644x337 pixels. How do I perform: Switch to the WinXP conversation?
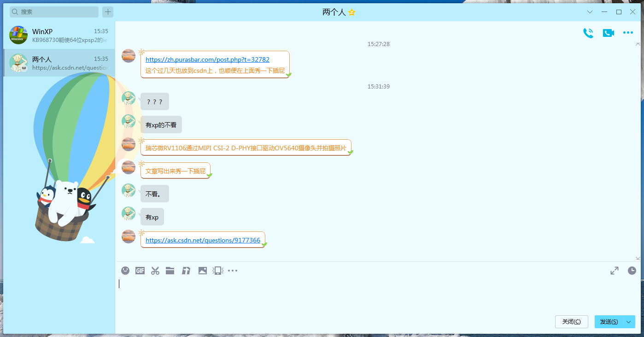(x=59, y=35)
